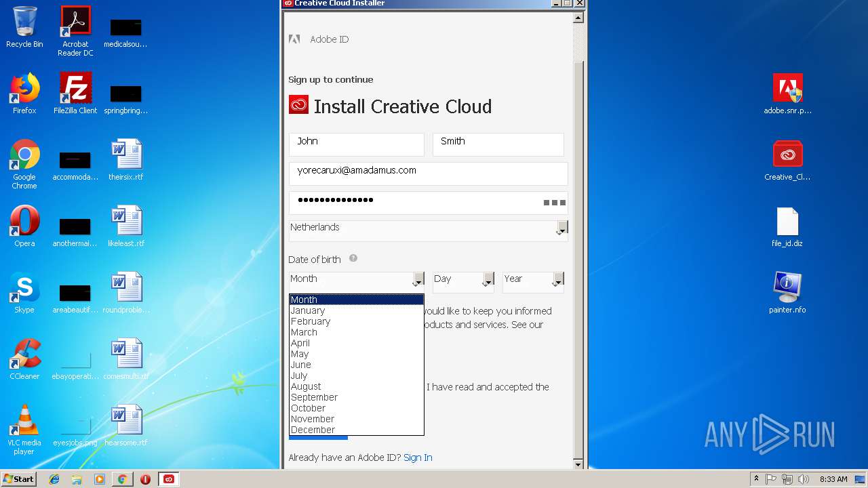Open Windows Media Player taskbar icon
The height and width of the screenshot is (488, 868).
tap(100, 479)
